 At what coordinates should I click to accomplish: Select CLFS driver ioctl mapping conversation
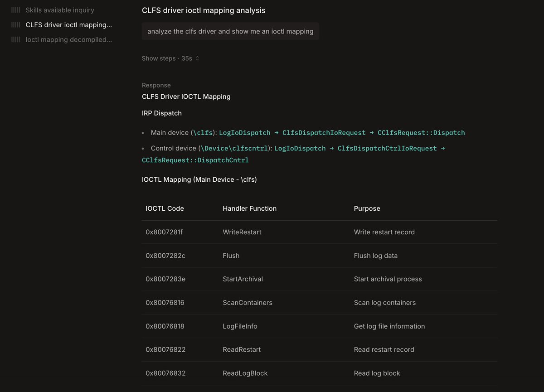pos(69,25)
